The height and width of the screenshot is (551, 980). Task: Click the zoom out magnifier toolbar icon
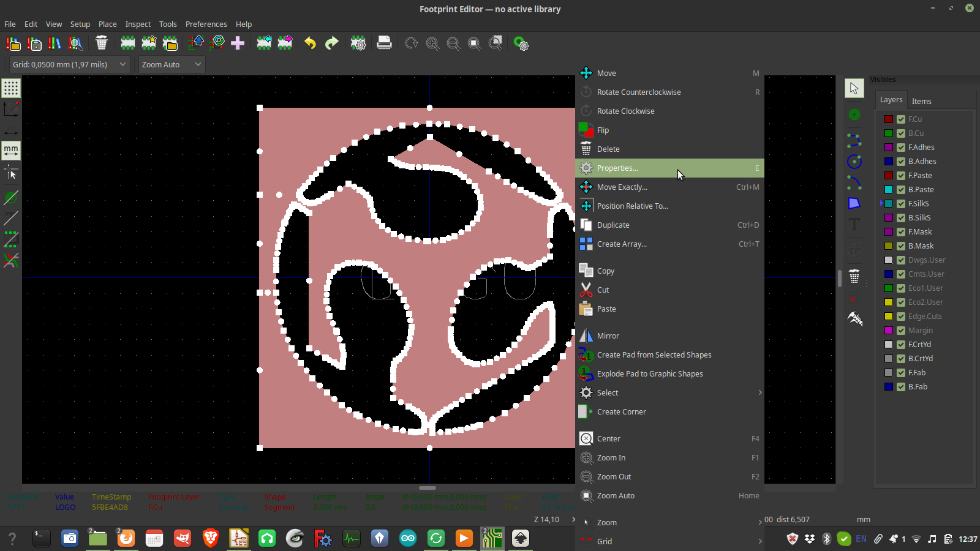[x=453, y=43]
